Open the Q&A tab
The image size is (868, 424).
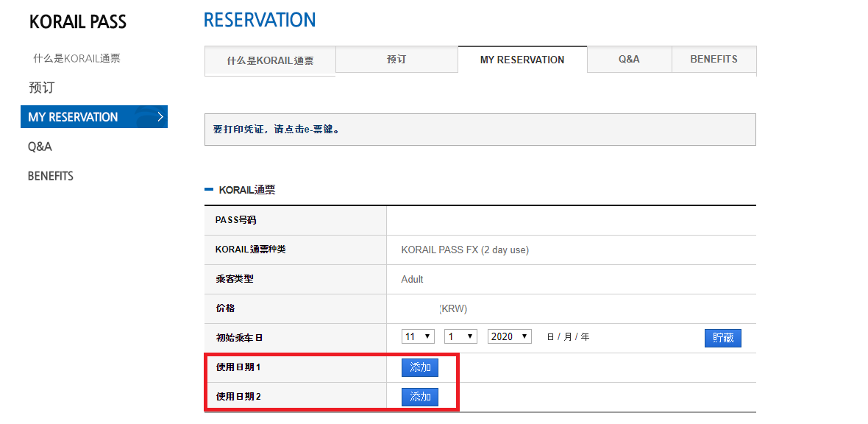pyautogui.click(x=629, y=60)
